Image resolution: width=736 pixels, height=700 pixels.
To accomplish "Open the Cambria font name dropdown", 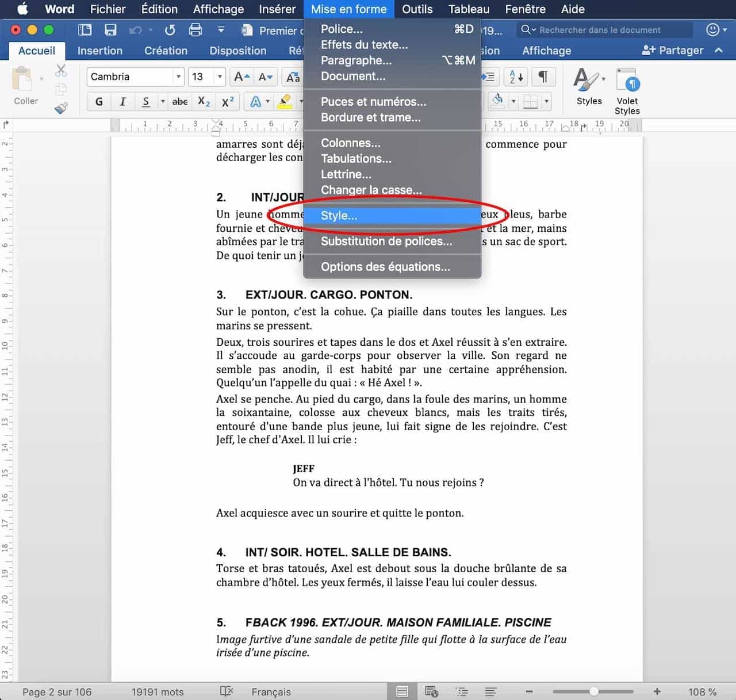I will coord(178,76).
